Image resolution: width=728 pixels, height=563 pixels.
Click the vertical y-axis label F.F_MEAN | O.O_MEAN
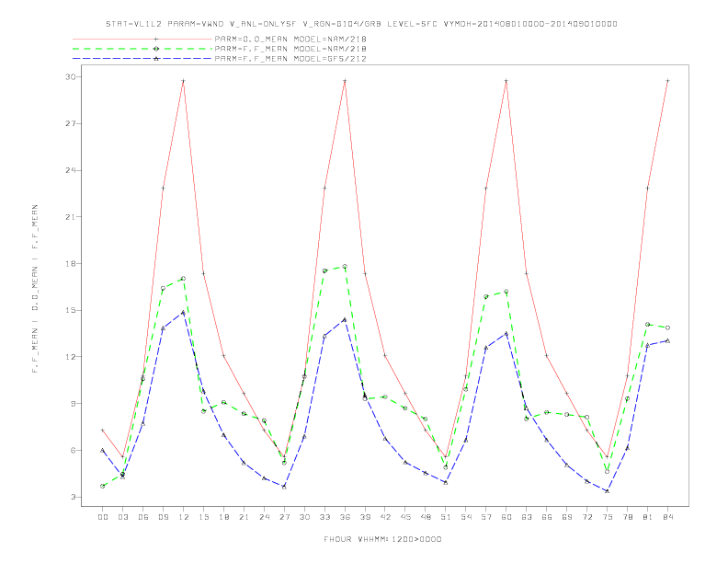(35, 289)
